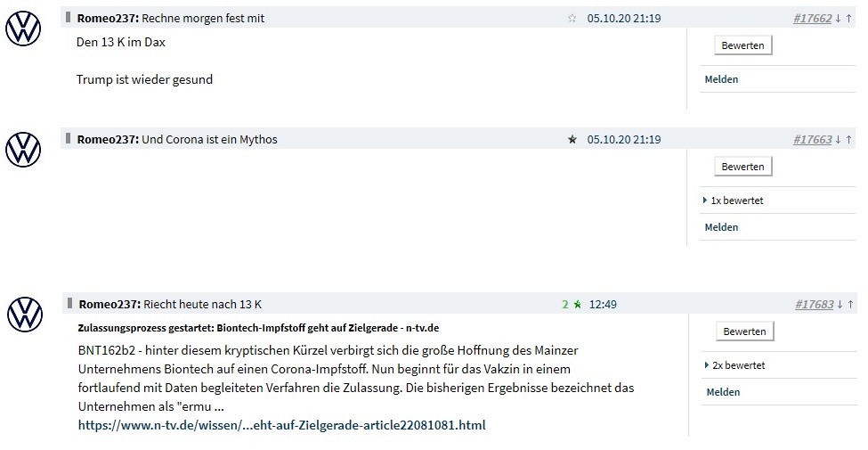Open the n-tv.de article URL link
The width and height of the screenshot is (868, 450).
coord(281,425)
